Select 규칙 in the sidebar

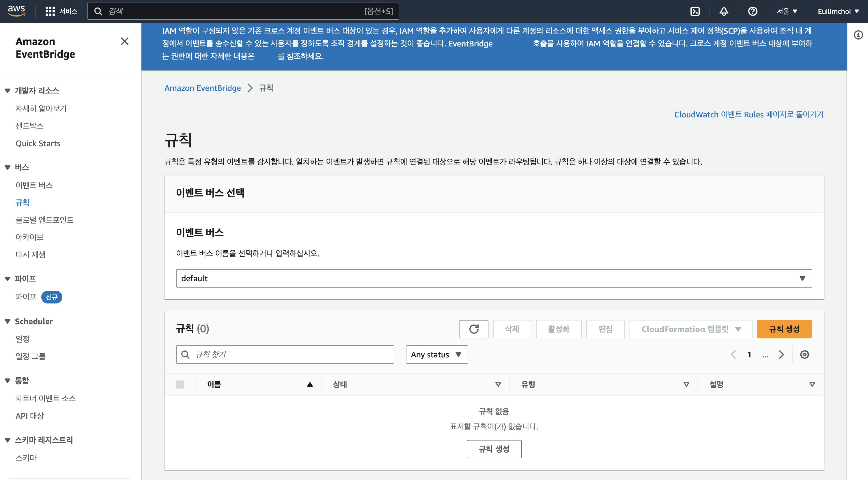[x=22, y=202]
